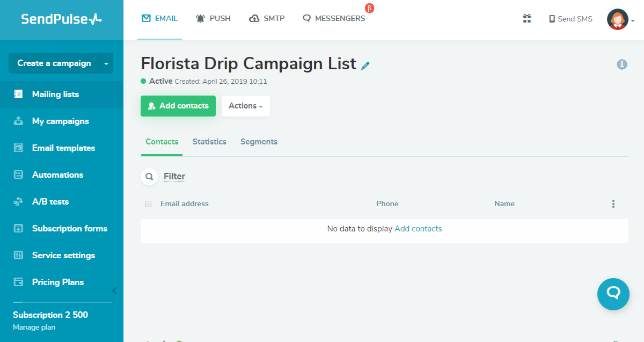Click the green Add contacts button
The height and width of the screenshot is (342, 644).
pos(178,106)
